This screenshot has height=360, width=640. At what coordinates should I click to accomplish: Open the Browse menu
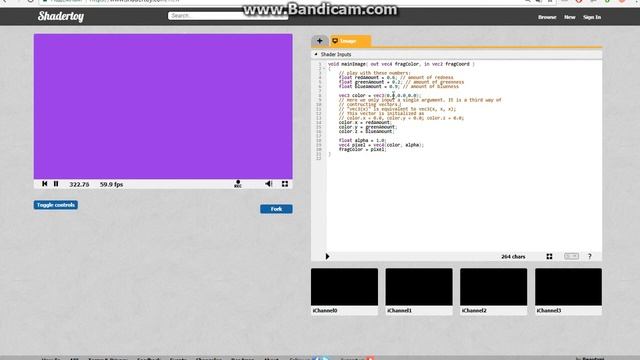[x=547, y=17]
